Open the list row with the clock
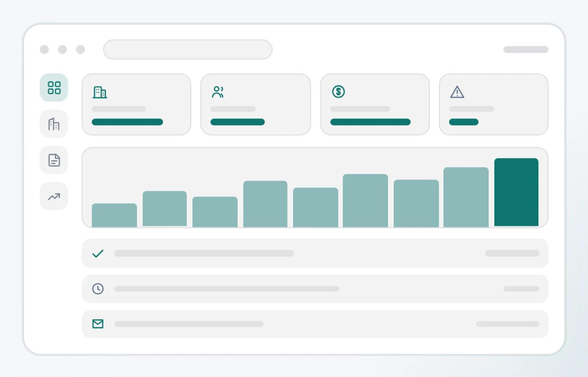 pyautogui.click(x=315, y=289)
